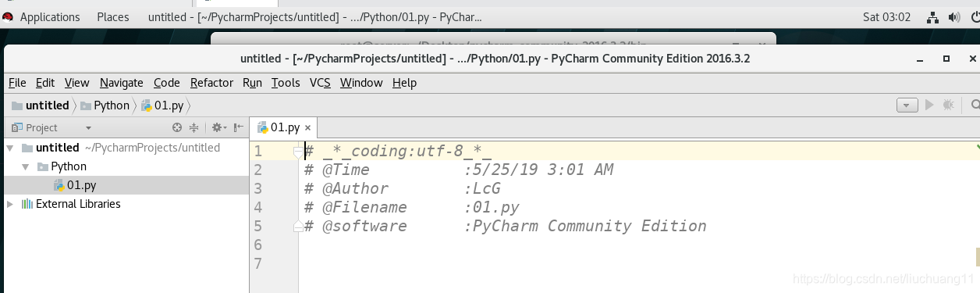Screen dimensions: 980x293
Task: Open the Project panel gear settings
Action: coord(218,127)
